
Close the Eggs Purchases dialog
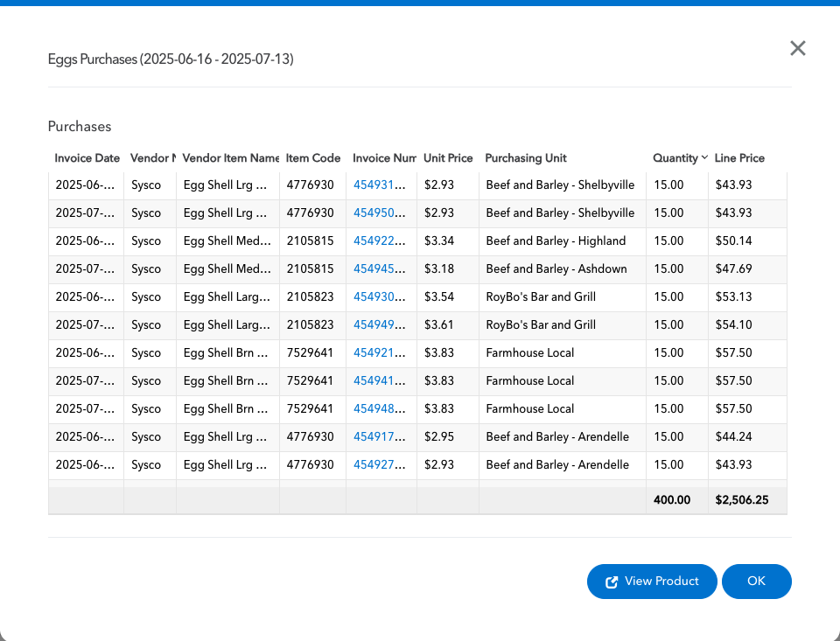[x=797, y=48]
